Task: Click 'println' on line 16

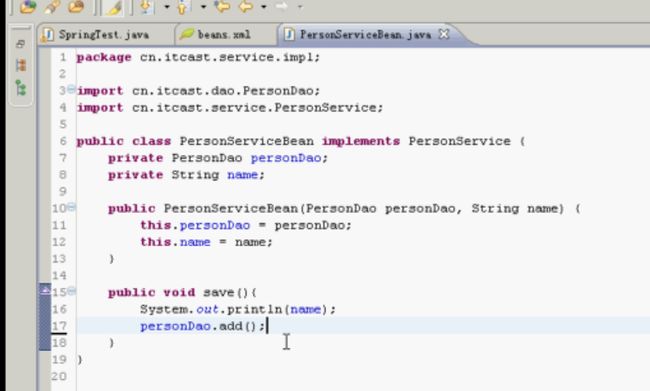Action: 255,310
